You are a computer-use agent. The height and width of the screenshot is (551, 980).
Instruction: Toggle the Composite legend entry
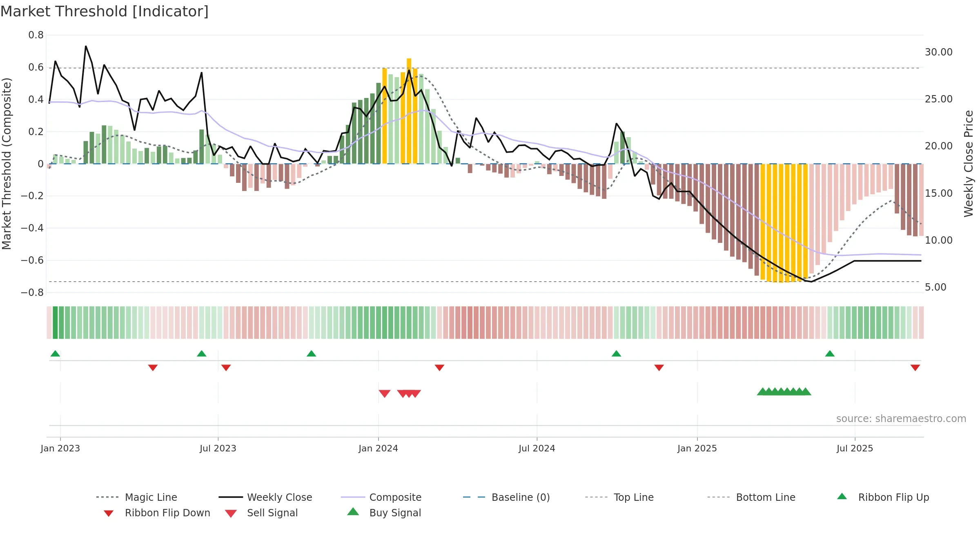coord(381,497)
